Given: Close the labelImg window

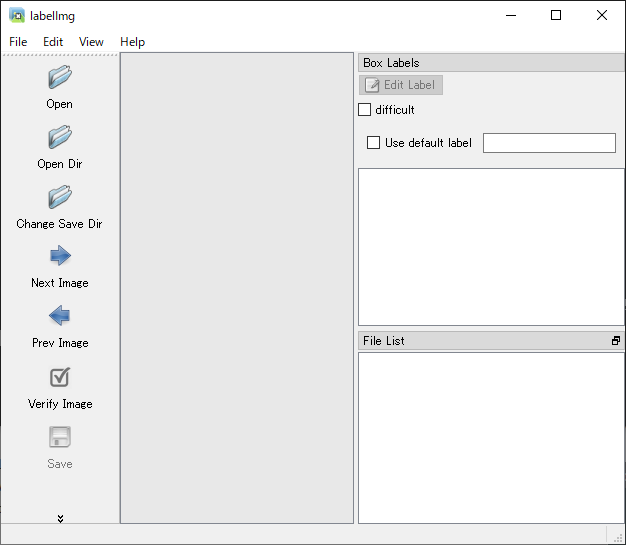Looking at the screenshot, I should click(x=602, y=16).
